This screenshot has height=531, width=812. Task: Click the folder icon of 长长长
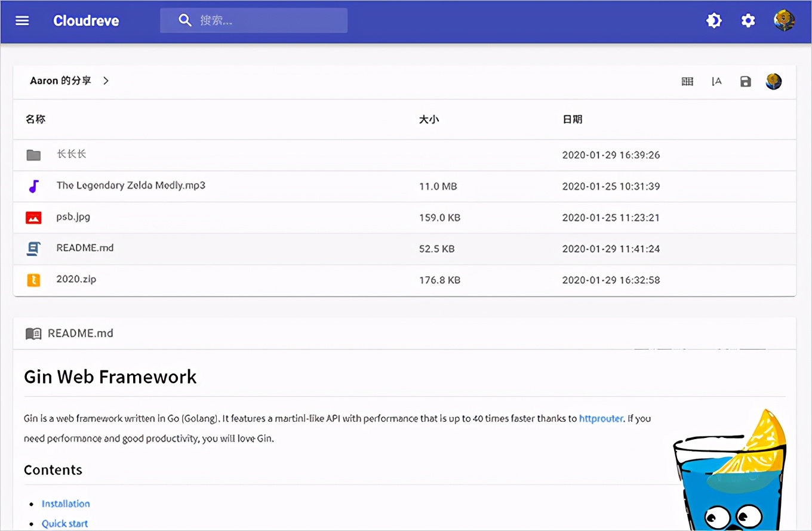point(34,155)
